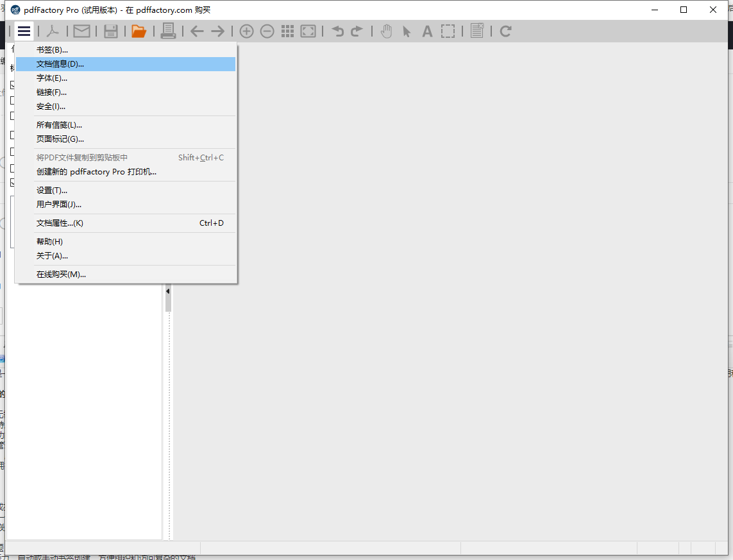Viewport: 733px width, 560px height.
Task: Zoom out with the minus circle icon
Action: tap(267, 31)
